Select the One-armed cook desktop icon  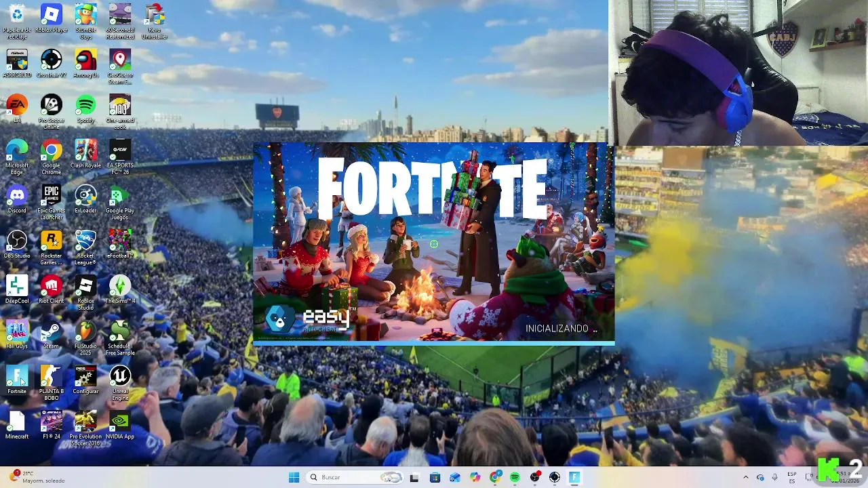(120, 112)
